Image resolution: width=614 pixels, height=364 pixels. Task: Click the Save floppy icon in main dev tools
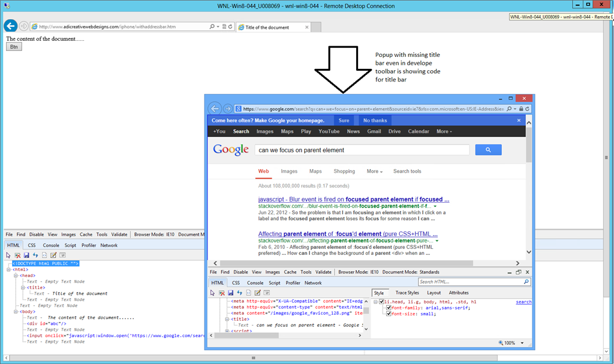[x=26, y=255]
